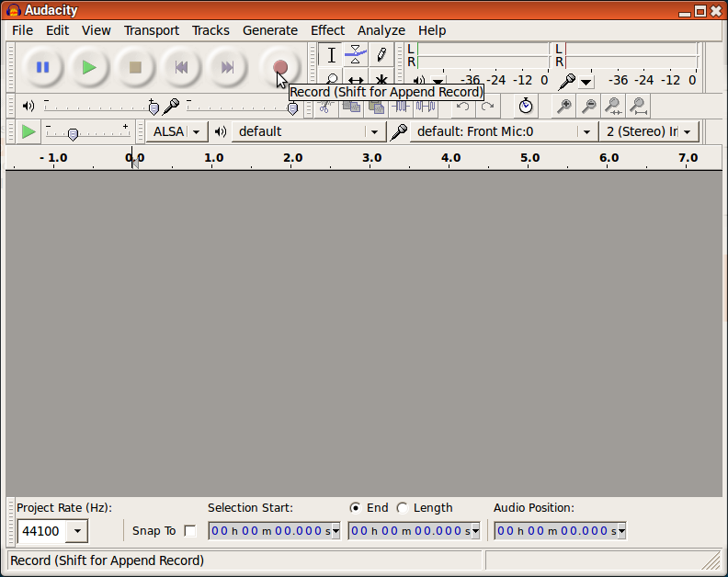Select the Envelope tool

pyautogui.click(x=356, y=55)
